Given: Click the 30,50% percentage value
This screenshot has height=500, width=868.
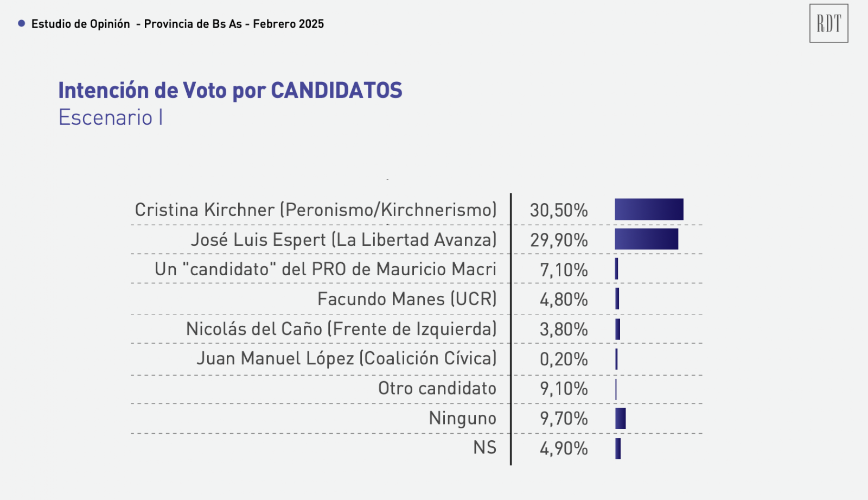Looking at the screenshot, I should click(559, 210).
